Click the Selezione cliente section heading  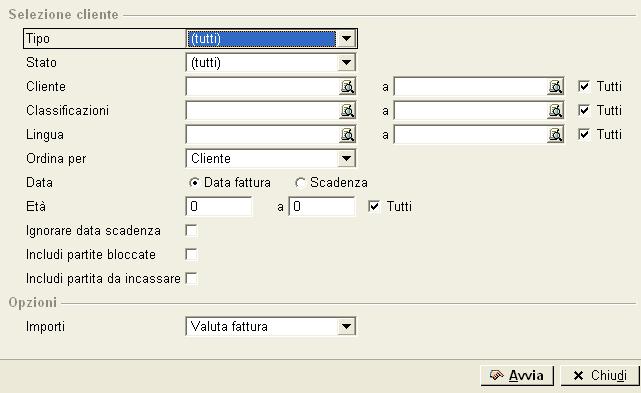(63, 15)
